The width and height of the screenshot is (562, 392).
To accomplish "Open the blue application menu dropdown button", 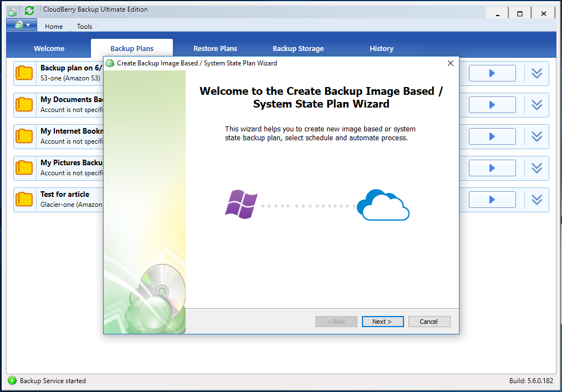I will tap(22, 25).
